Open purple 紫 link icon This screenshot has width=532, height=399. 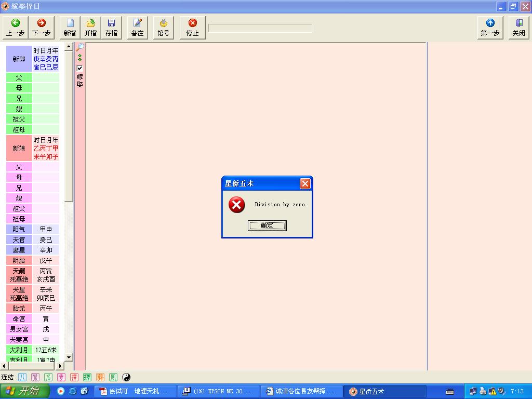pyautogui.click(x=35, y=377)
